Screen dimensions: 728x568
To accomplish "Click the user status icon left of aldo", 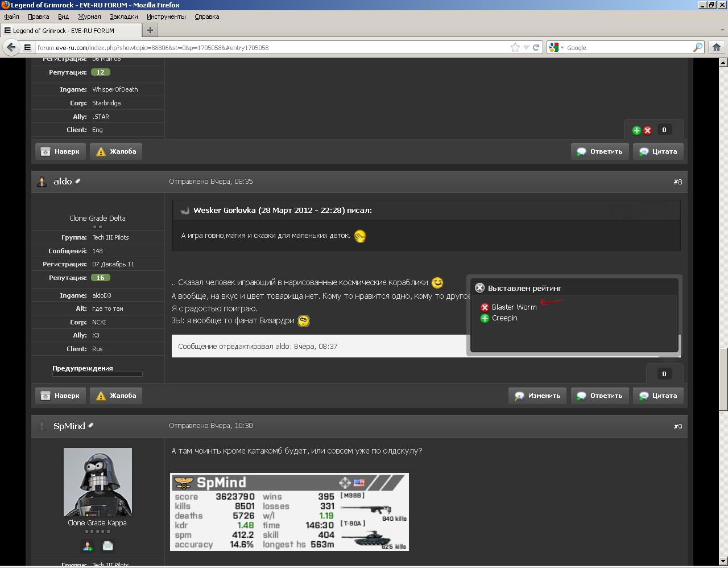I will pos(42,182).
